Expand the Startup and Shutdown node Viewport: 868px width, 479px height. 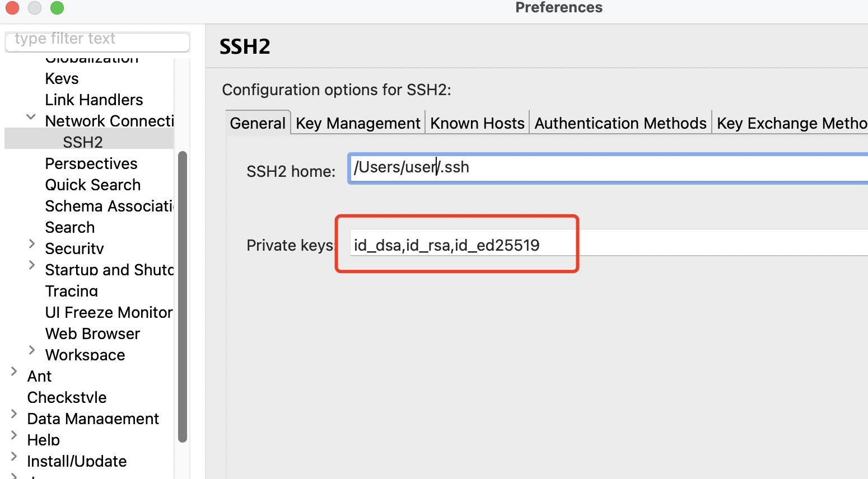pos(32,265)
